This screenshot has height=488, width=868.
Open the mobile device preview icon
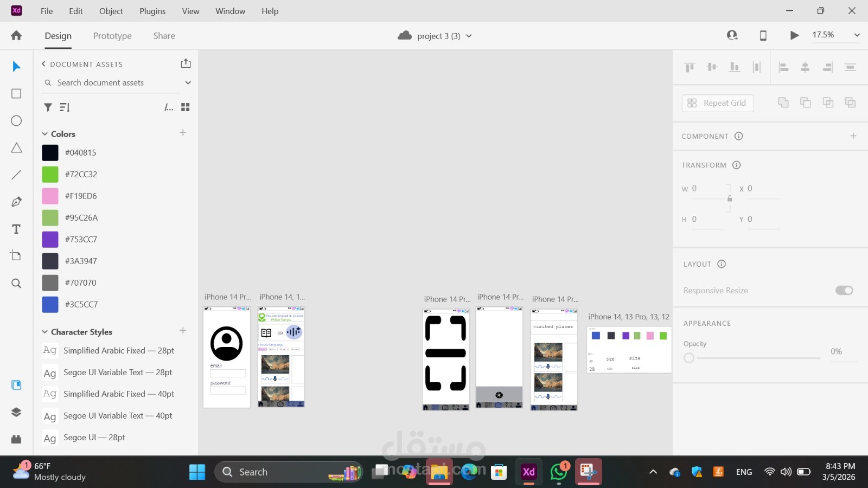click(x=763, y=36)
